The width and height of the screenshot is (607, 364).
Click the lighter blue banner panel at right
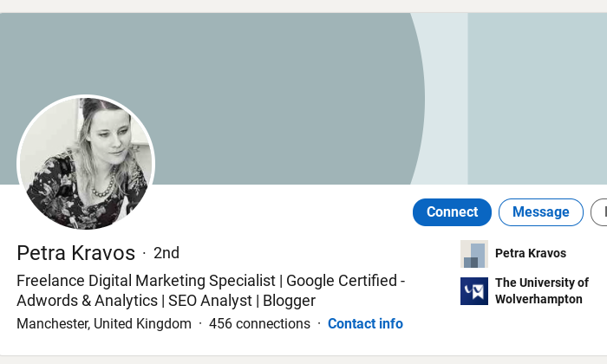(x=538, y=99)
